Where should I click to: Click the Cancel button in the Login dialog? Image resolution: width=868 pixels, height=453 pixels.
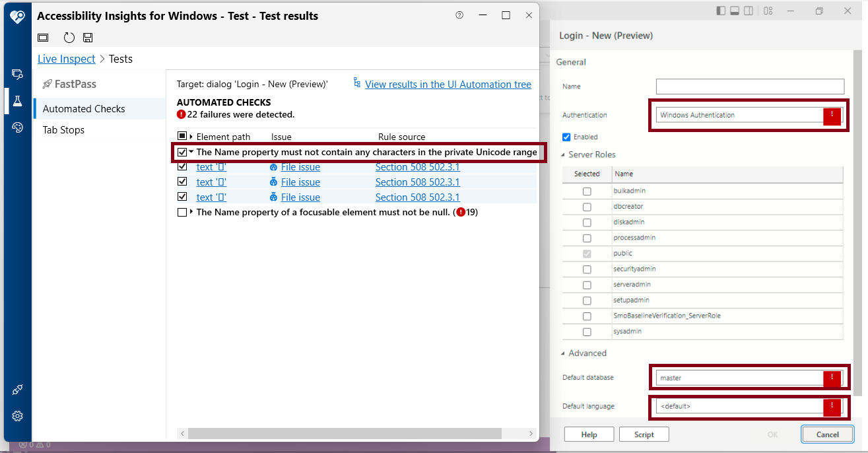827,434
